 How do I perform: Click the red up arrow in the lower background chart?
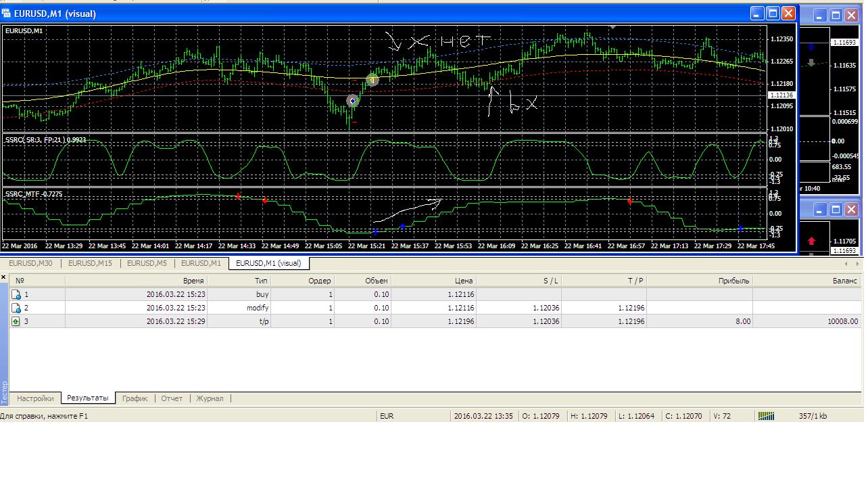[x=811, y=241]
